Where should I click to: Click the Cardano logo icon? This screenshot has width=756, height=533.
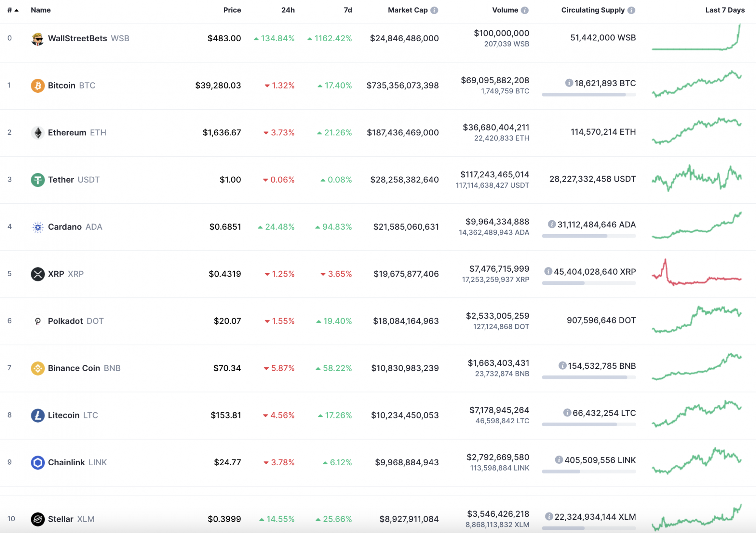[37, 227]
